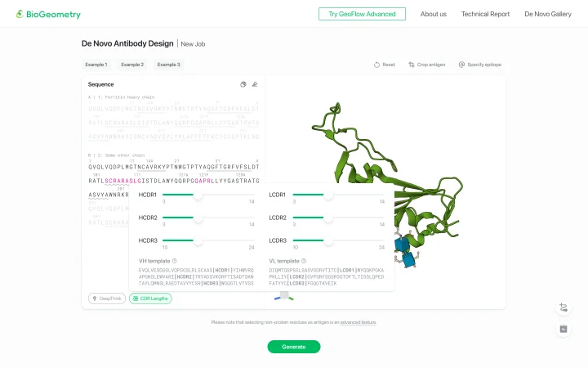Open the Technical Report page
This screenshot has width=588, height=368.
[x=485, y=14]
